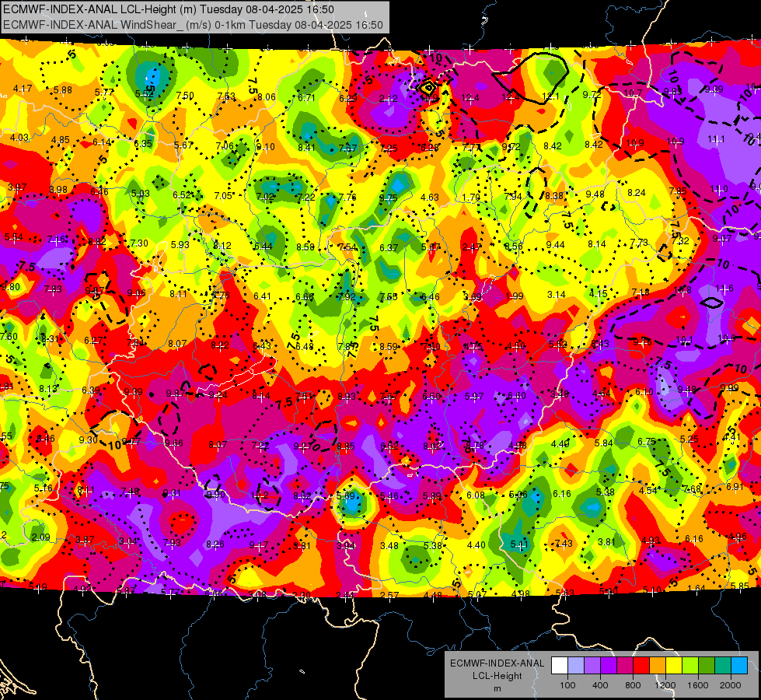Click the 10.7 wind shear value
The width and height of the screenshot is (761, 700).
tap(633, 93)
